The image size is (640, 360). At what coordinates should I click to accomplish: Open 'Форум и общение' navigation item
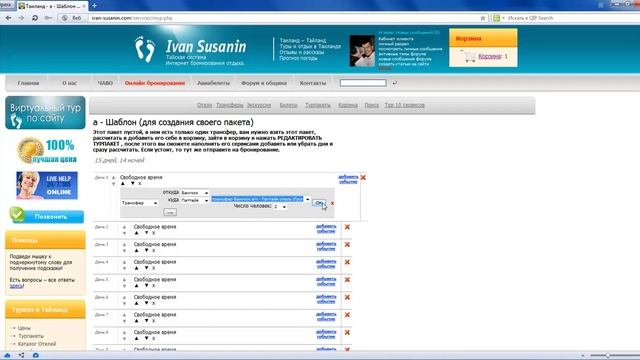click(x=264, y=83)
